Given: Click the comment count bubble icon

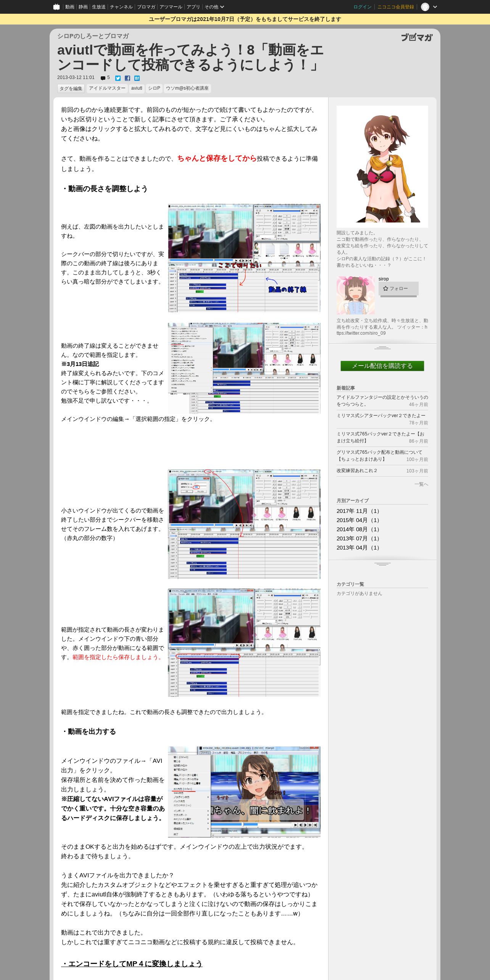Looking at the screenshot, I should 103,78.
